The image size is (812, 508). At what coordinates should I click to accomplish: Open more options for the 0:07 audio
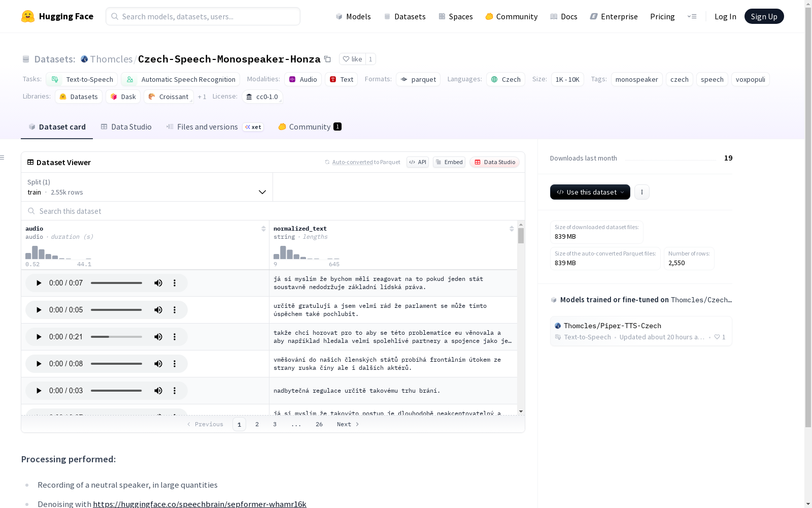175,283
